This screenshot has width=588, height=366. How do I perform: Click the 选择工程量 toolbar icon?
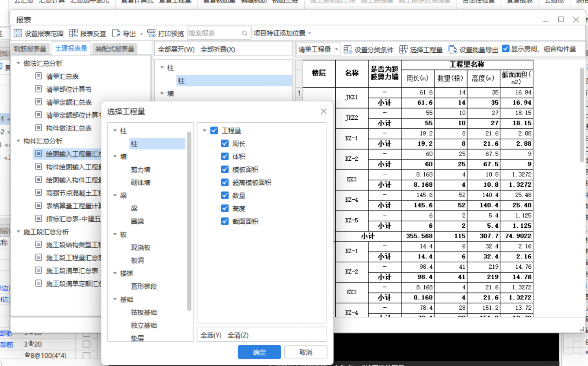(x=404, y=50)
